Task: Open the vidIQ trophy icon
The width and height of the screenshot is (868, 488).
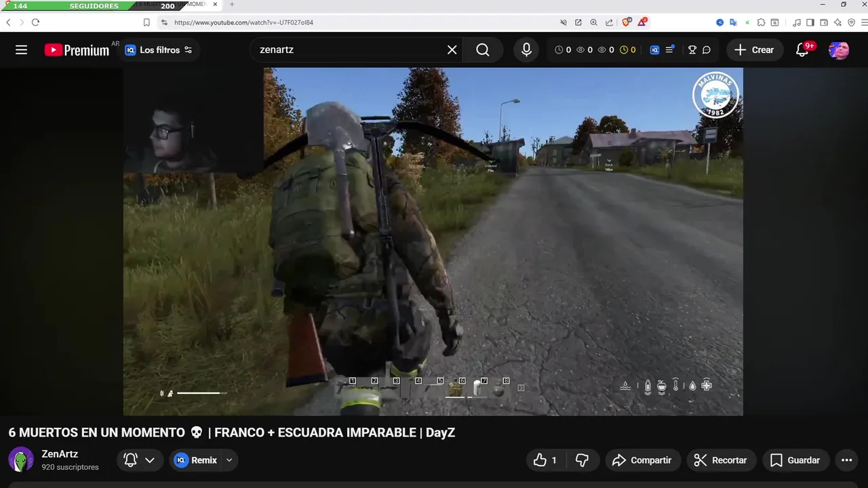Action: pos(692,50)
